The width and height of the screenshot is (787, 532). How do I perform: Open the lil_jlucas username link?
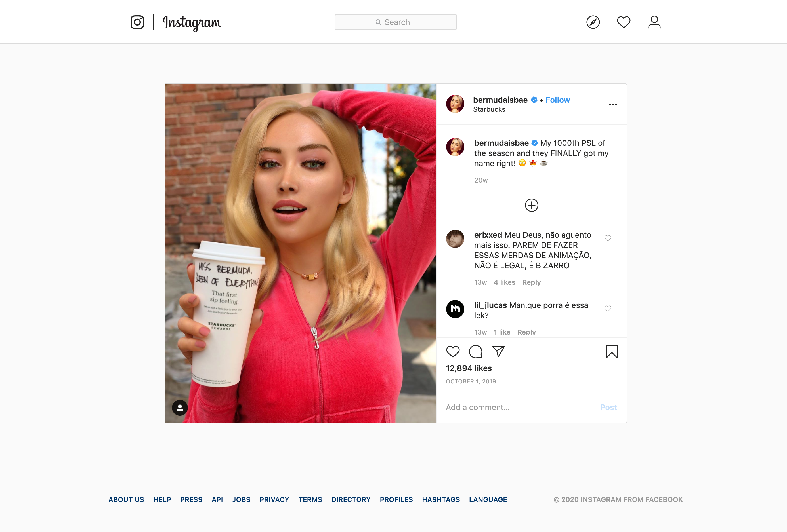(x=490, y=305)
